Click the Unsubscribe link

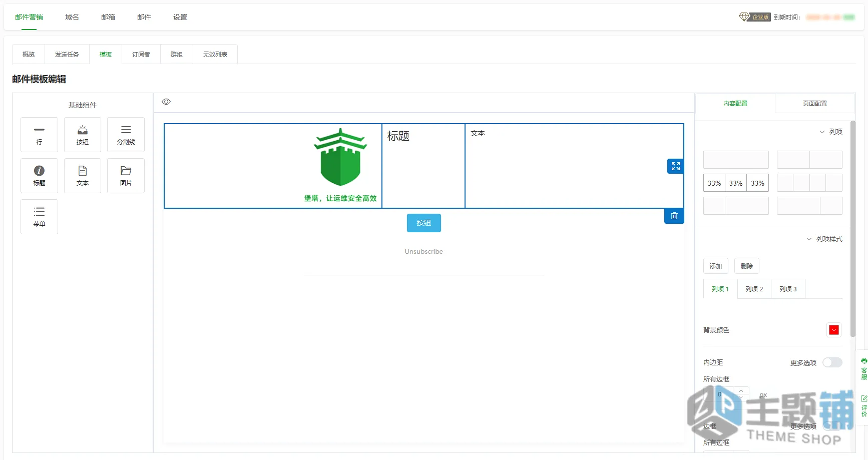click(x=424, y=251)
